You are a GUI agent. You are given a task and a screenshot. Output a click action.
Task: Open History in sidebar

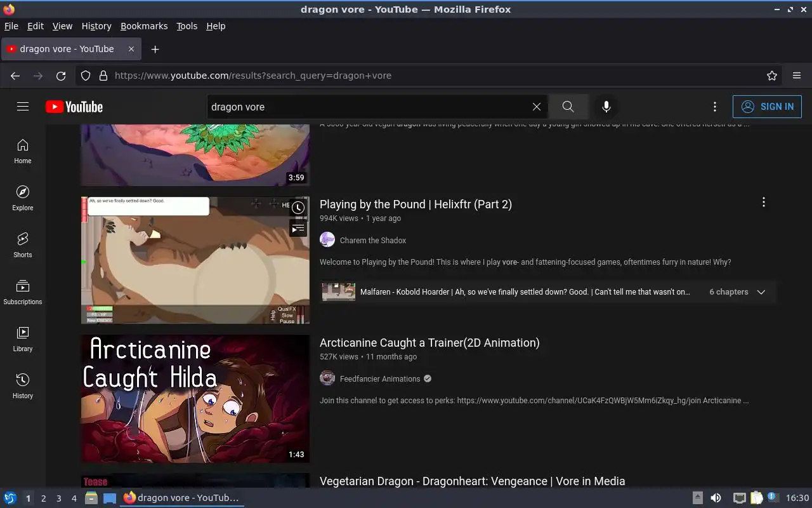(23, 387)
